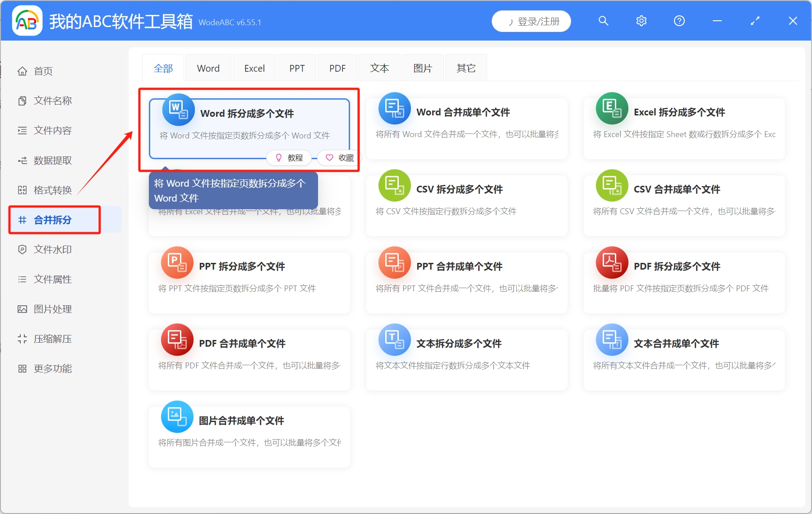
Task: Switch to the PDF tab
Action: coord(337,68)
